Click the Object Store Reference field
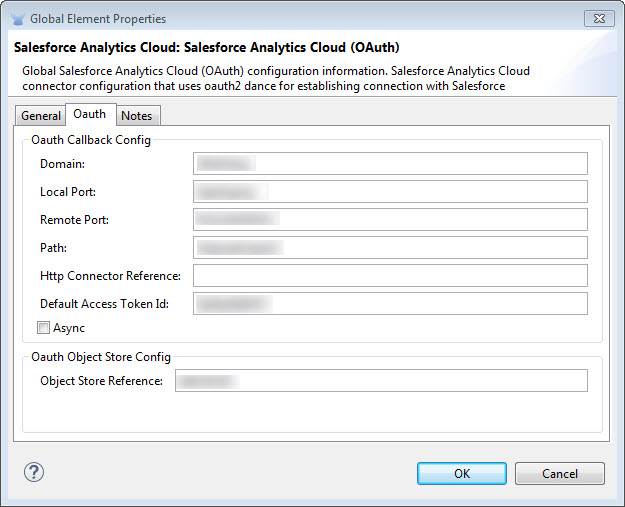Image resolution: width=625 pixels, height=507 pixels. click(x=381, y=381)
